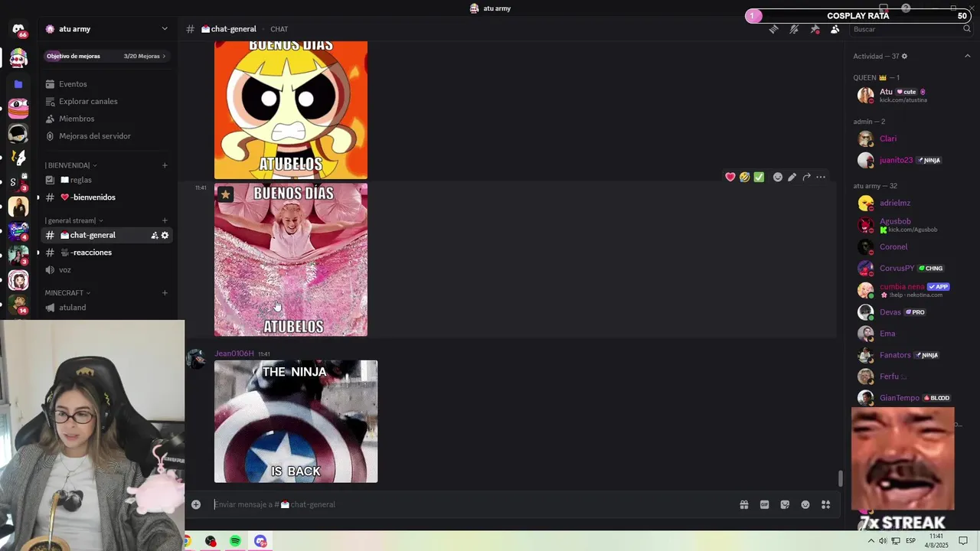The height and width of the screenshot is (551, 980).
Task: Open more message options ellipsis
Action: (821, 177)
